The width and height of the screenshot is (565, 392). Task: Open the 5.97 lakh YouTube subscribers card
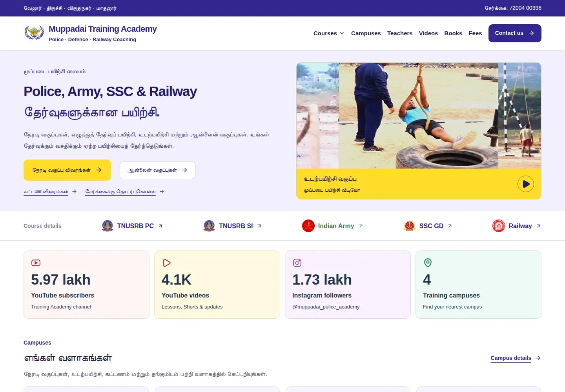click(86, 285)
